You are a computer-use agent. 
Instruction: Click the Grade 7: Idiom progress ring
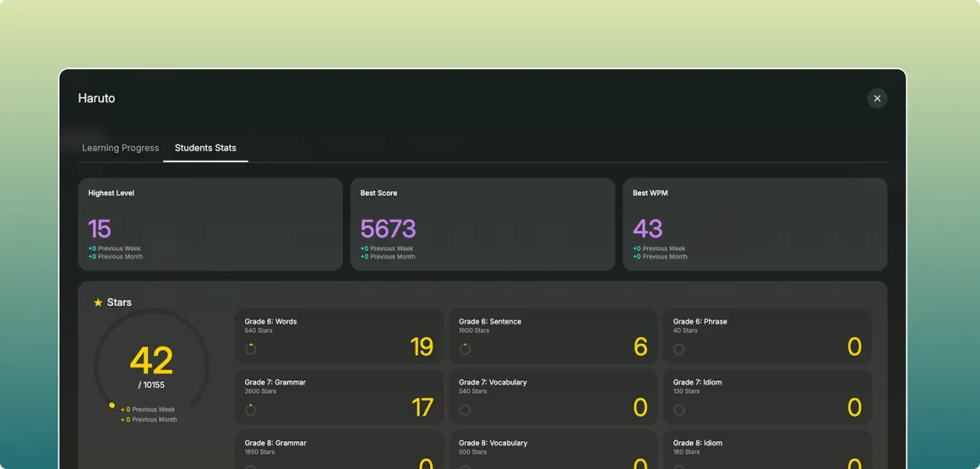click(679, 410)
